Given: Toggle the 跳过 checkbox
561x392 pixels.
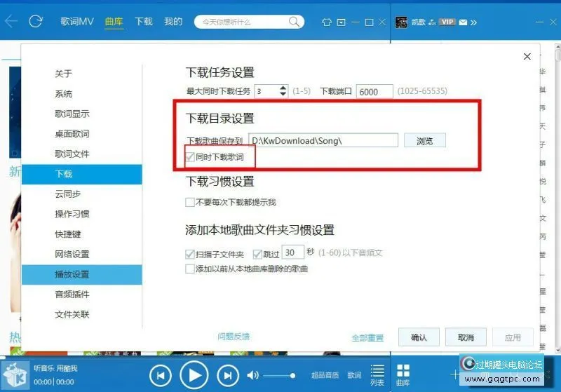Looking at the screenshot, I should [x=257, y=255].
